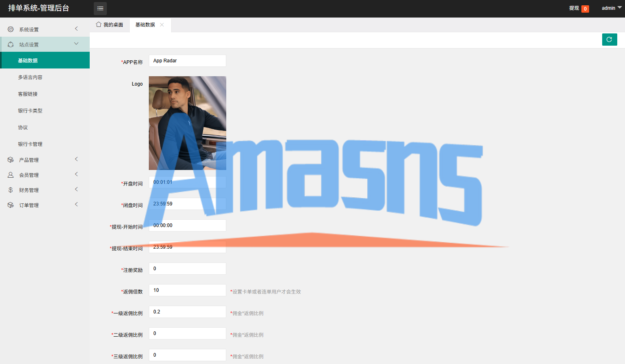
Task: Expand the 财务管理 chevron
Action: point(76,189)
